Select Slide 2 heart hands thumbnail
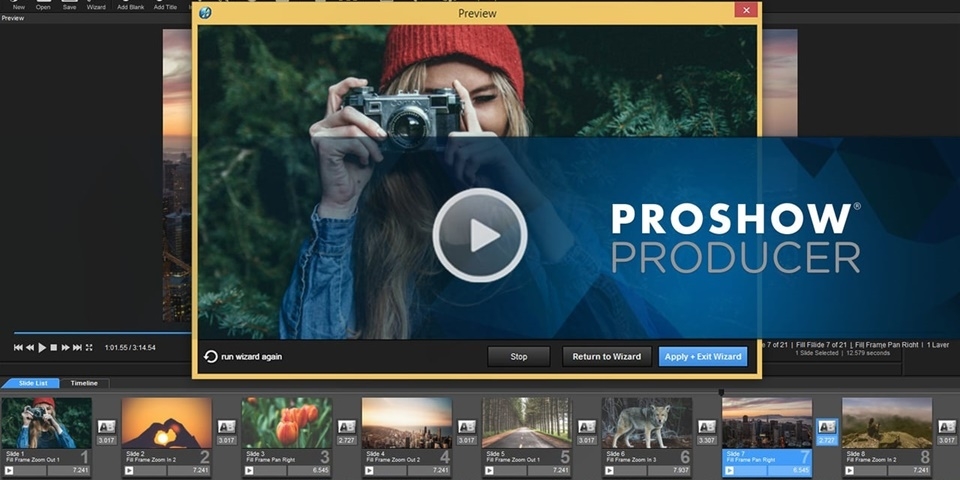960x480 pixels. (x=167, y=423)
